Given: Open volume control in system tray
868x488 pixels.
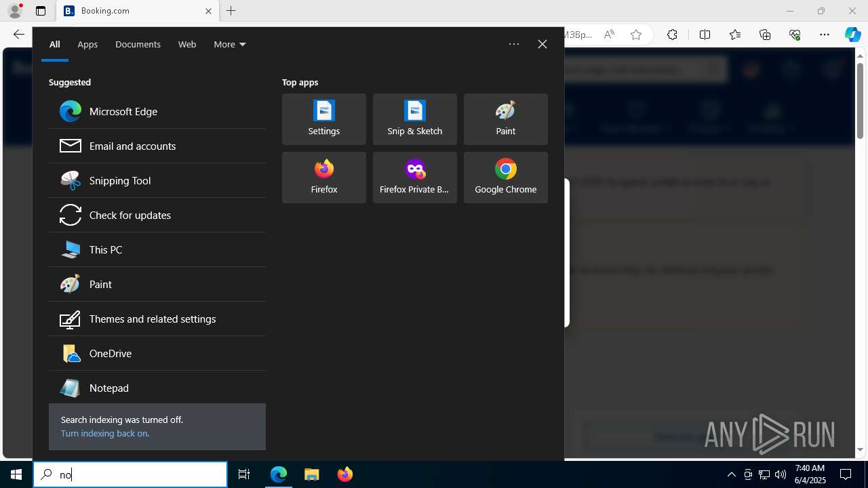Looking at the screenshot, I should click(x=781, y=474).
